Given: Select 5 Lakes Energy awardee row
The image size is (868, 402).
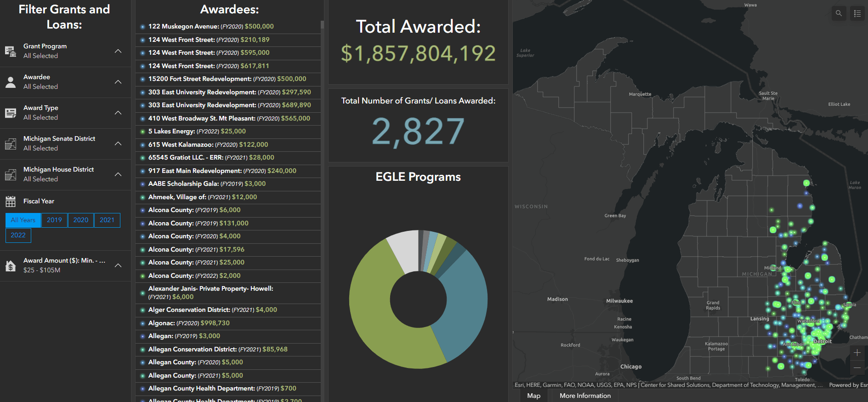Looking at the screenshot, I should pyautogui.click(x=228, y=132).
